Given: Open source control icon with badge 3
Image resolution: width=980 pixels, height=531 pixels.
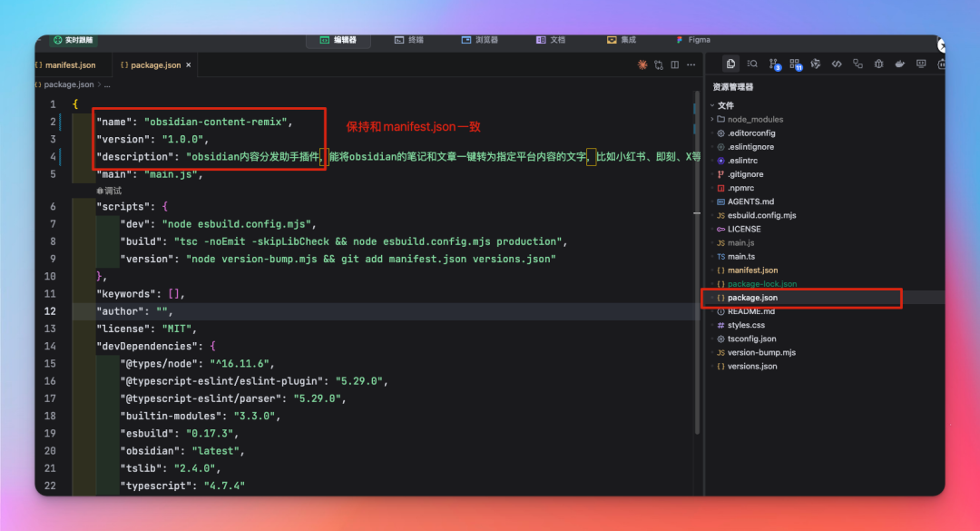Looking at the screenshot, I should 774,64.
